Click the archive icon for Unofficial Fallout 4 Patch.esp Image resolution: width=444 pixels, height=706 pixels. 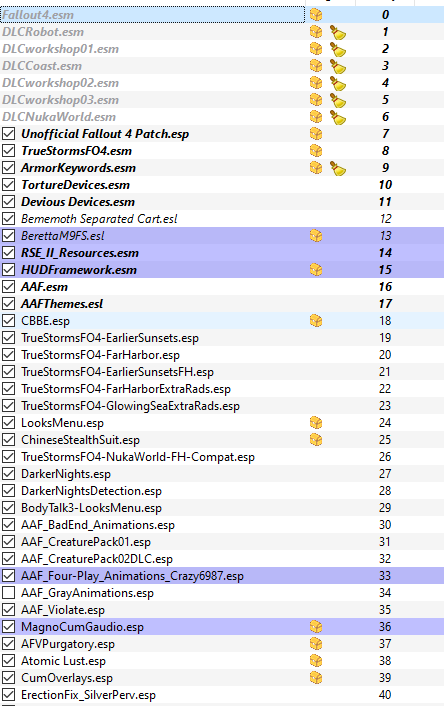pos(316,134)
